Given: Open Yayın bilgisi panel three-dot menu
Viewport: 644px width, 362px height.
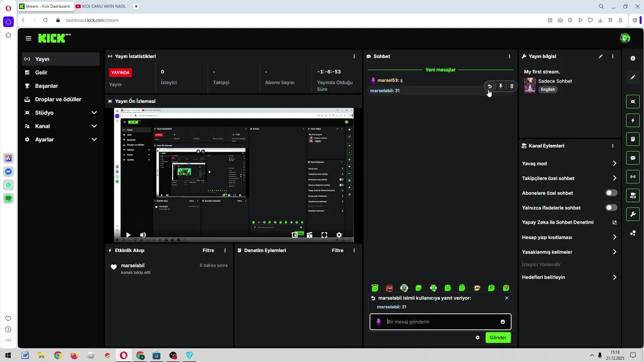Looking at the screenshot, I should pos(613,56).
